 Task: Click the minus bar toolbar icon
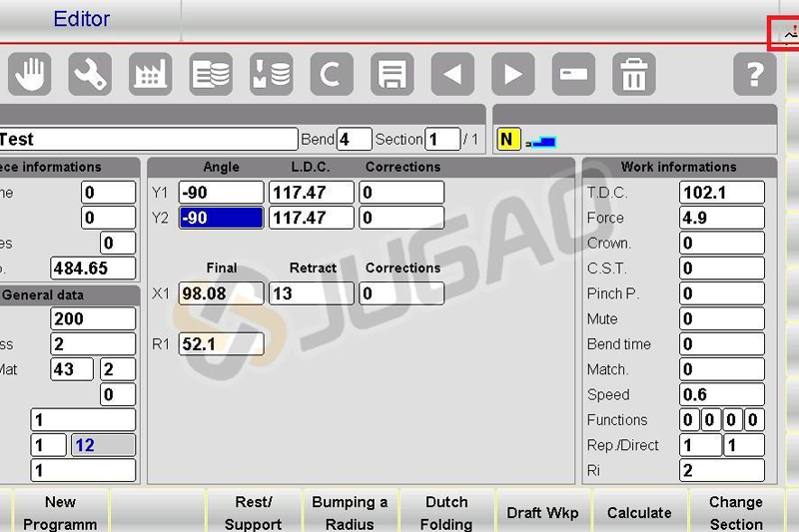point(573,74)
